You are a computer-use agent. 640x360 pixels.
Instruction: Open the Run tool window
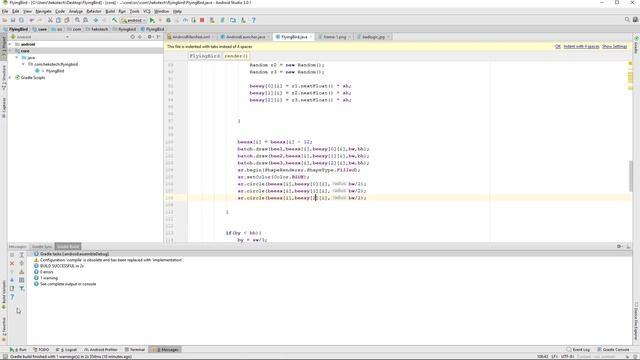point(18,350)
